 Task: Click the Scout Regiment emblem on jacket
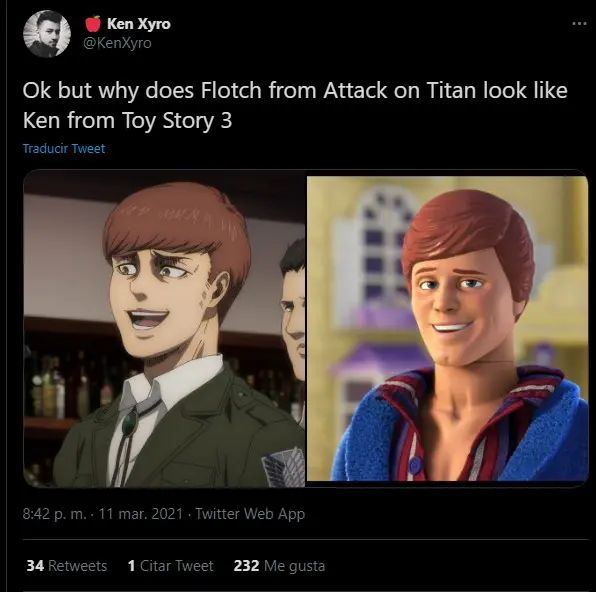coord(283,467)
